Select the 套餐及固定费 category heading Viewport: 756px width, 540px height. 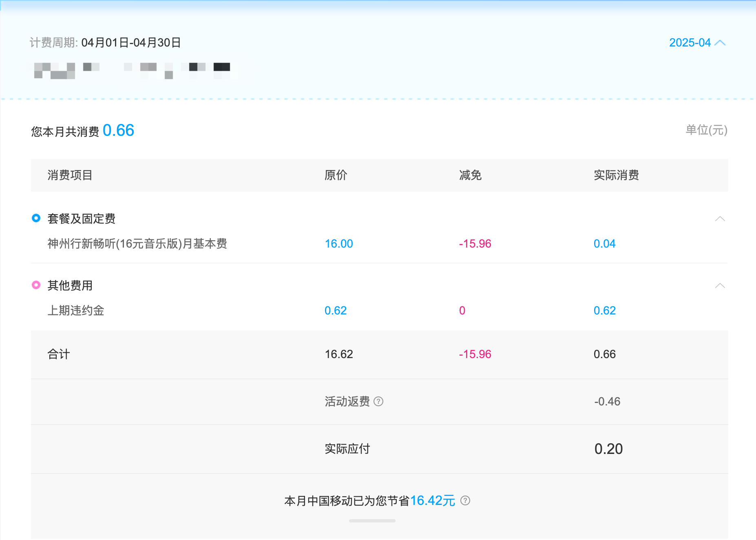click(81, 219)
